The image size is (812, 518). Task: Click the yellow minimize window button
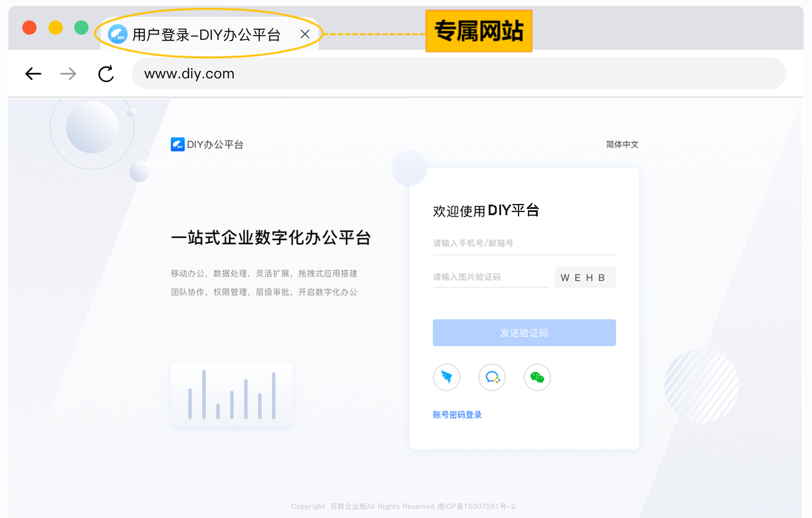[56, 27]
